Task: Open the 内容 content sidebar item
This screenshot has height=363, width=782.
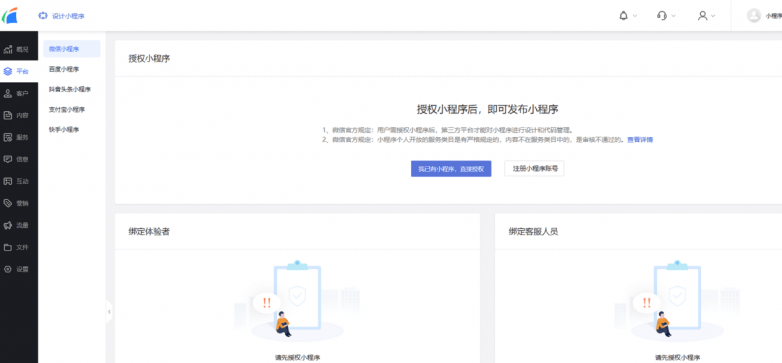Action: point(18,115)
